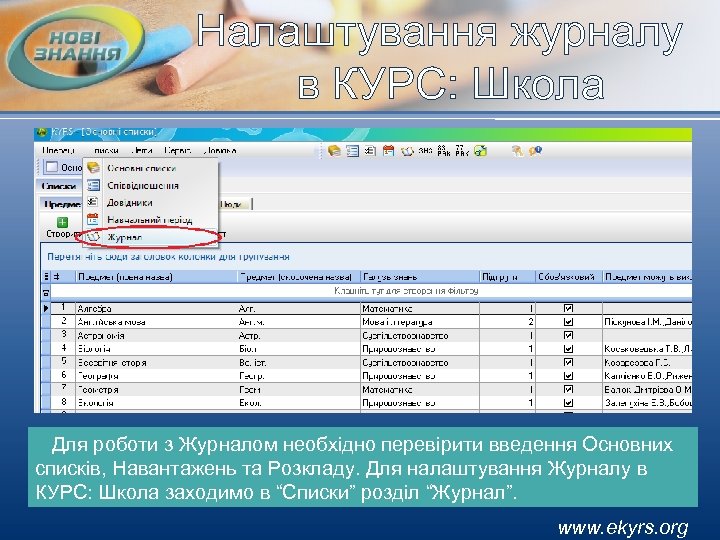This screenshot has height=540, width=720.
Task: Click the second рейтинг toolbar icon
Action: coord(461,151)
